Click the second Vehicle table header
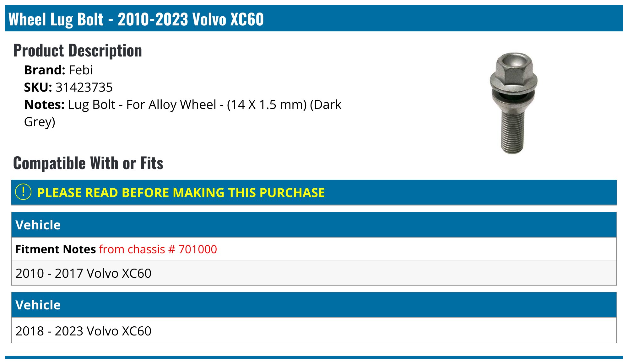The width and height of the screenshot is (628, 364). click(314, 305)
